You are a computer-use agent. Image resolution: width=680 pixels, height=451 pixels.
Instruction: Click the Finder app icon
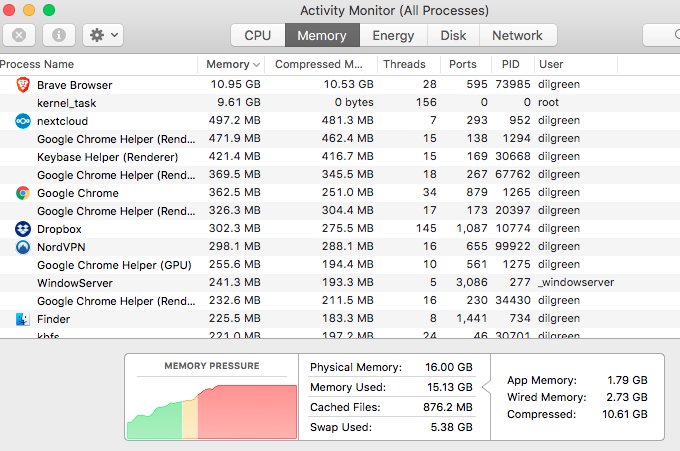23,319
